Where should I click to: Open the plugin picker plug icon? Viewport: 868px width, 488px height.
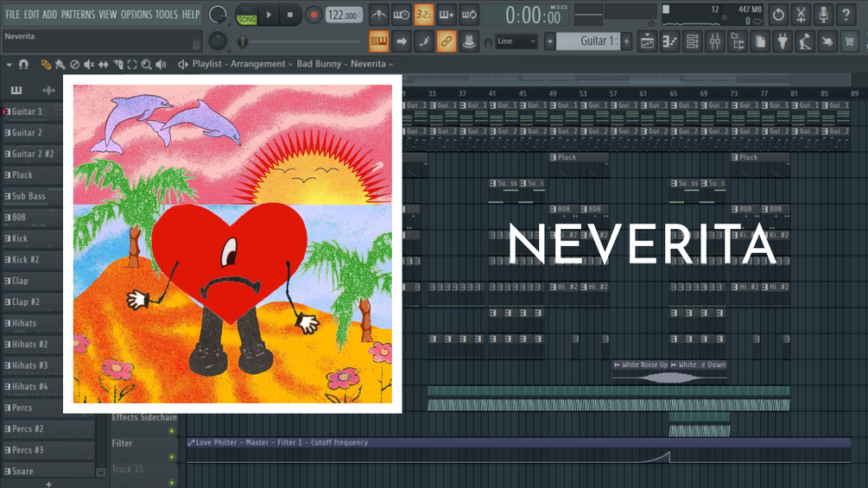click(782, 41)
